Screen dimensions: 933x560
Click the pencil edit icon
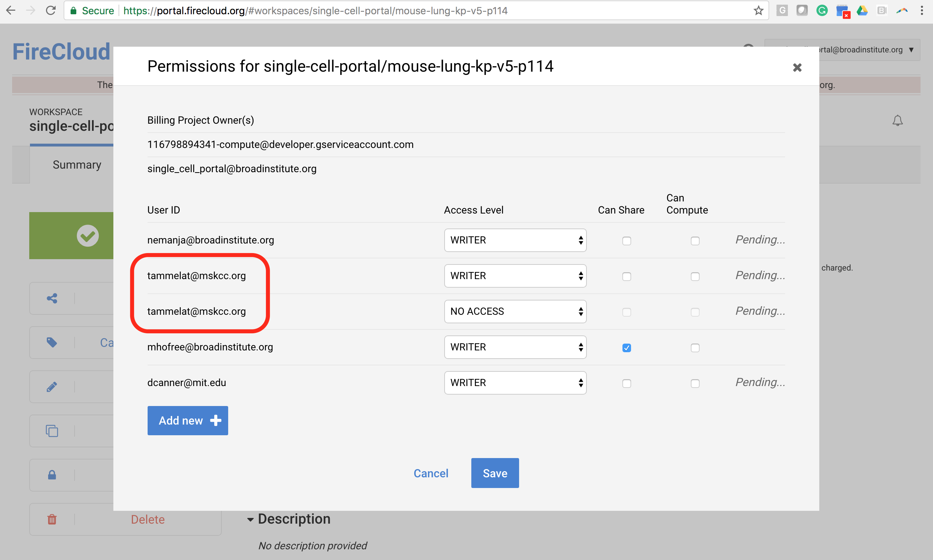[52, 387]
